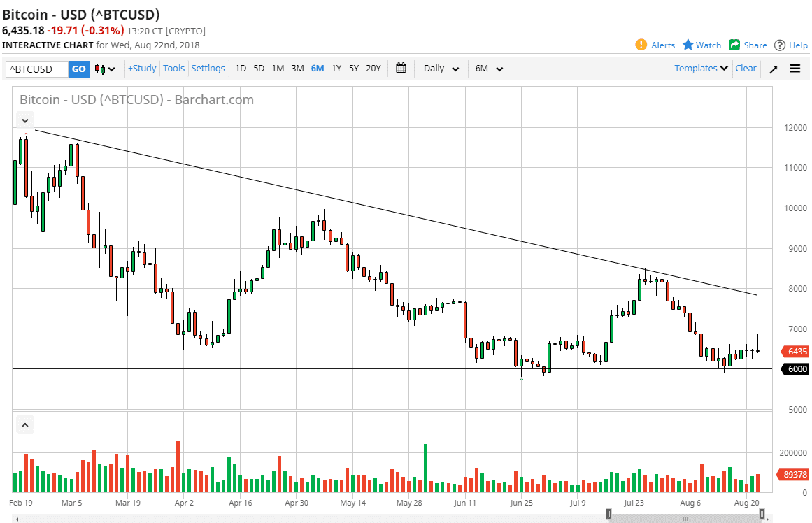
Task: Select the 5D timeframe
Action: (259, 69)
